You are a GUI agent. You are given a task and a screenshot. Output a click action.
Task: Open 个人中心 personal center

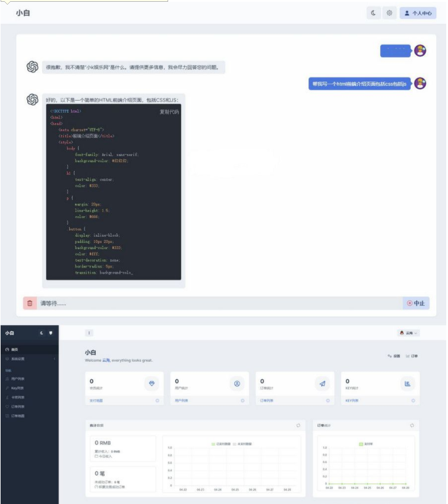click(x=418, y=12)
